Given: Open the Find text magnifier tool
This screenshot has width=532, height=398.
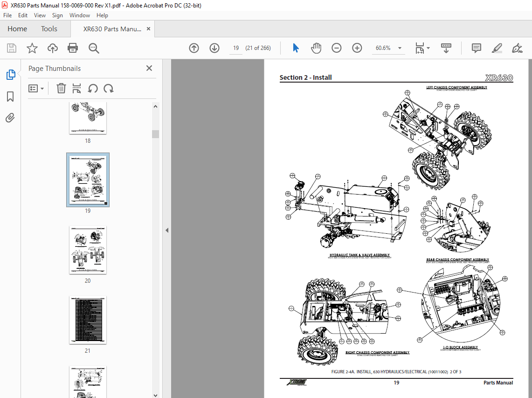Looking at the screenshot, I should 94,48.
